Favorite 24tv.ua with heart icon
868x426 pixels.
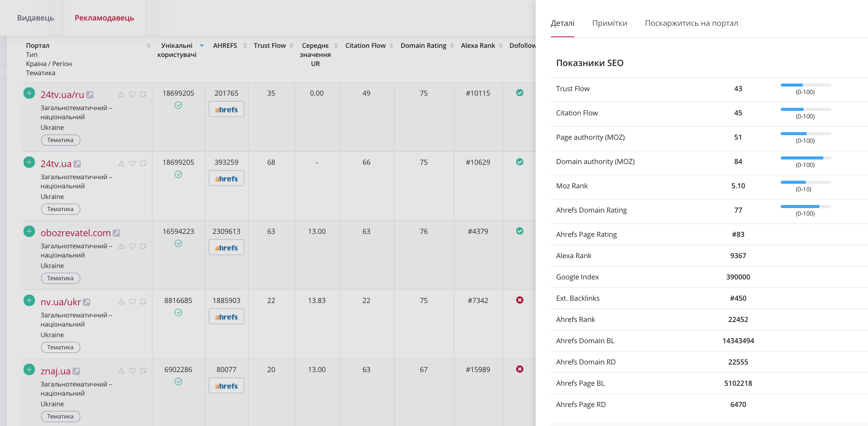click(x=132, y=163)
